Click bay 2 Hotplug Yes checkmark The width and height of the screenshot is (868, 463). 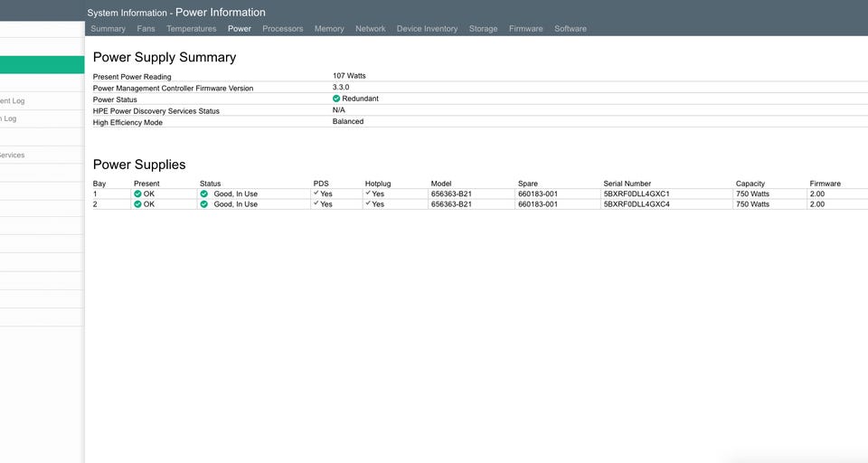click(368, 203)
